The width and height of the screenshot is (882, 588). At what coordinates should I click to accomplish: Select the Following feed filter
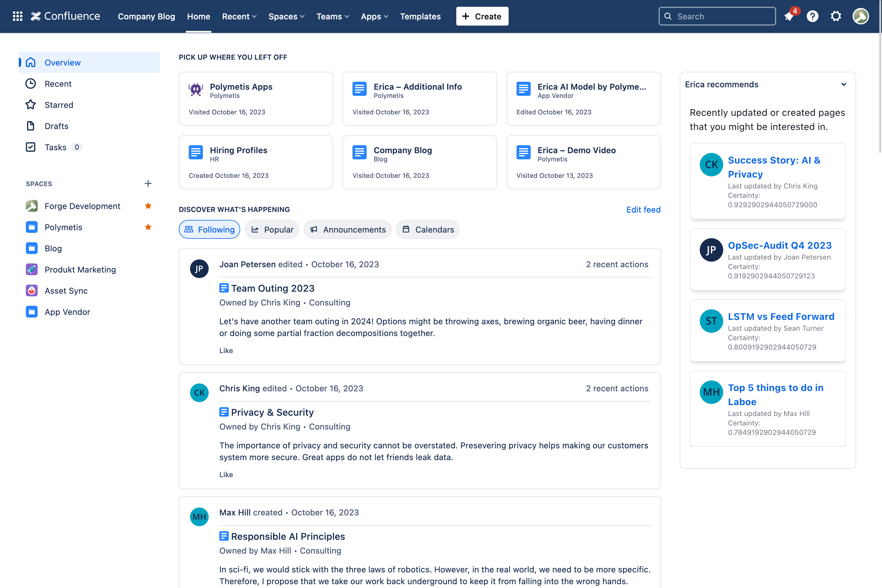[209, 230]
